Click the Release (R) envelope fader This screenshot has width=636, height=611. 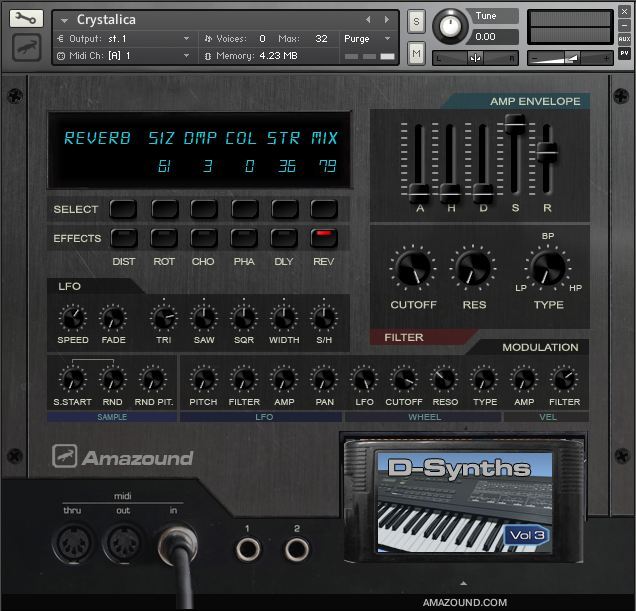pos(547,152)
